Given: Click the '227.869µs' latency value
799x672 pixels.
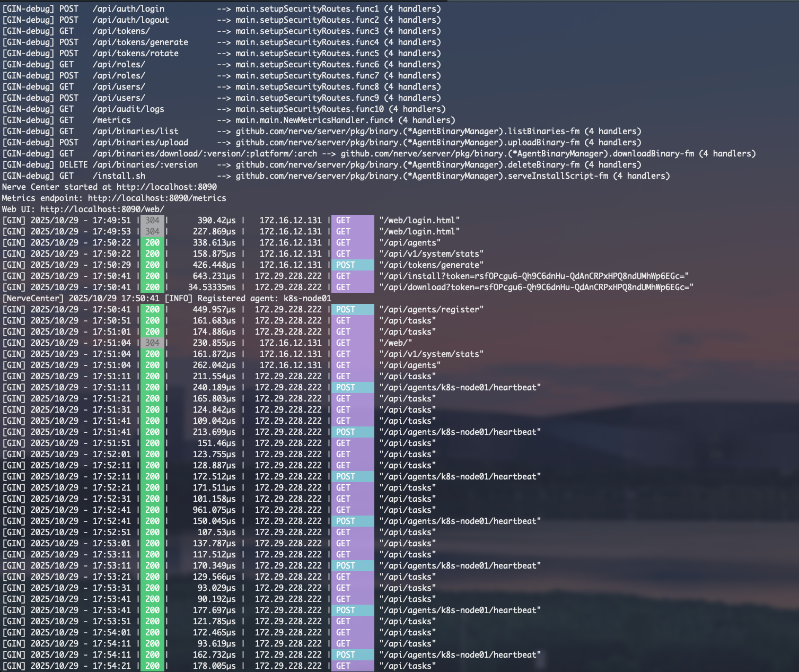Looking at the screenshot, I should tap(214, 231).
